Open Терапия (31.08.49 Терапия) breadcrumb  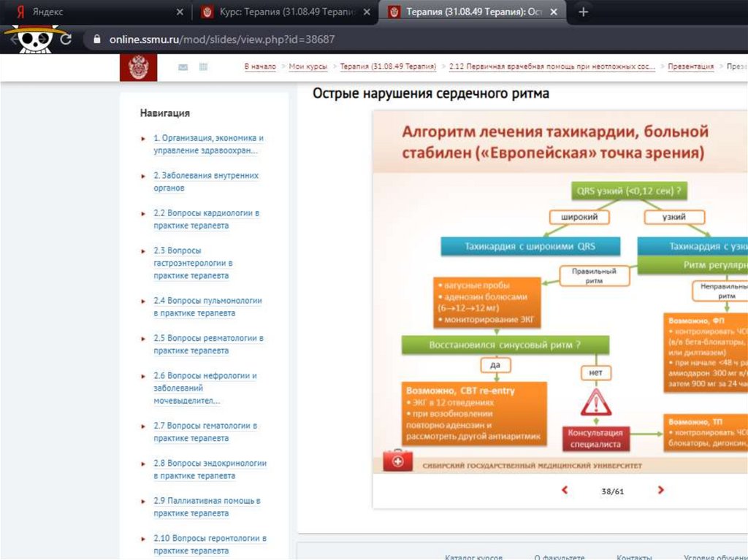pos(388,66)
